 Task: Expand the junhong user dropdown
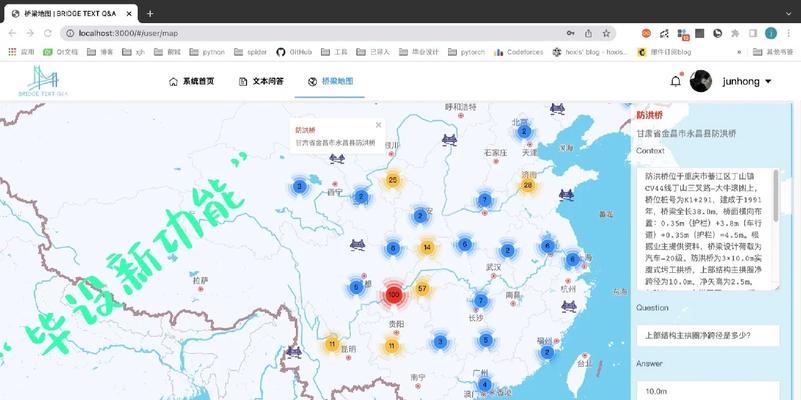coord(768,82)
